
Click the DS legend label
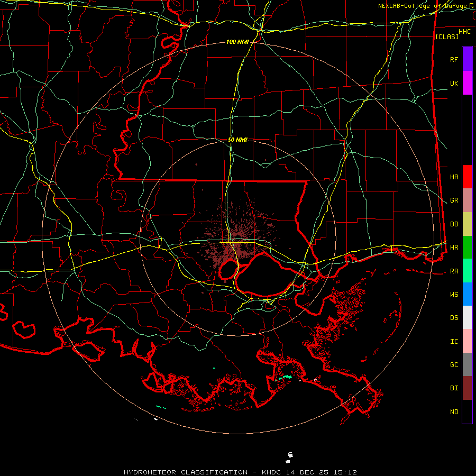pyautogui.click(x=454, y=318)
